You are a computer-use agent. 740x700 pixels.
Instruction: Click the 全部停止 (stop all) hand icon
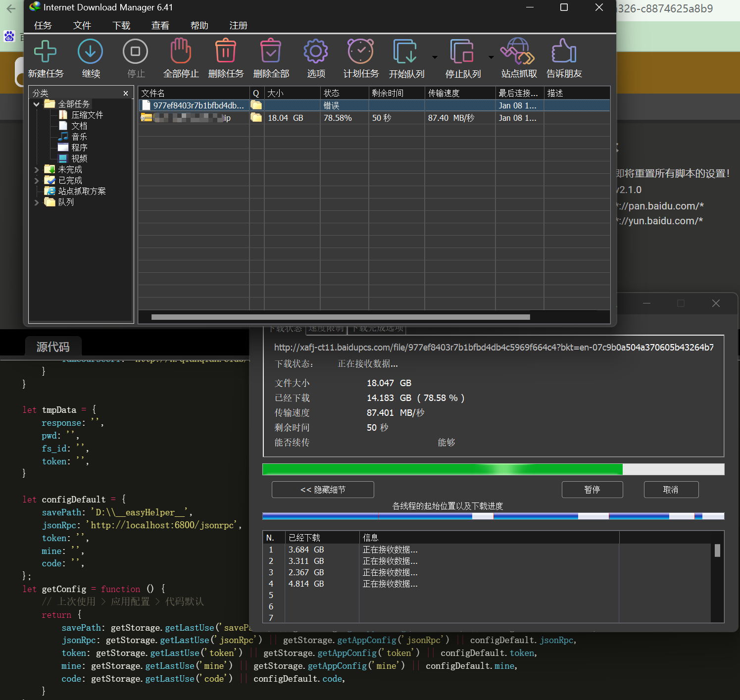181,51
